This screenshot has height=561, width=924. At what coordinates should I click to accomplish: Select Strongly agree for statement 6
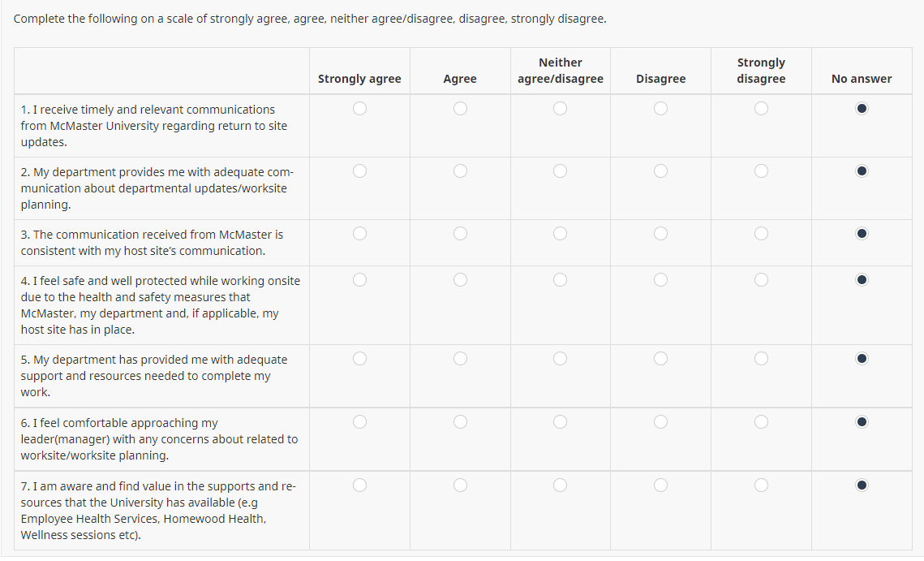coord(359,421)
